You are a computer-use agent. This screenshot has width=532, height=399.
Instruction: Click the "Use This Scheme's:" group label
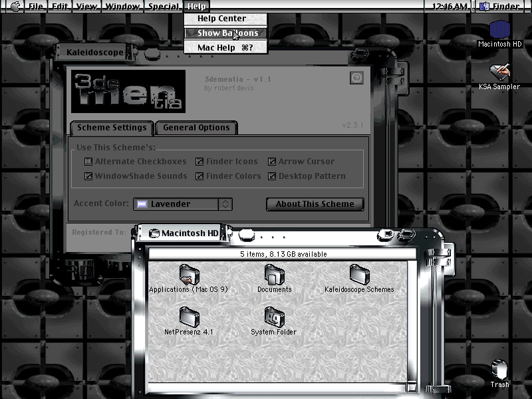[116, 148]
